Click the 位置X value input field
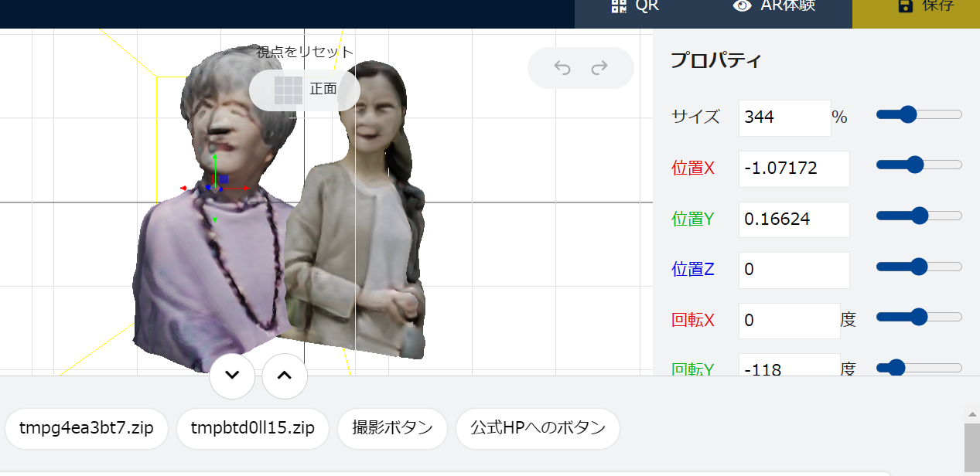 click(794, 168)
